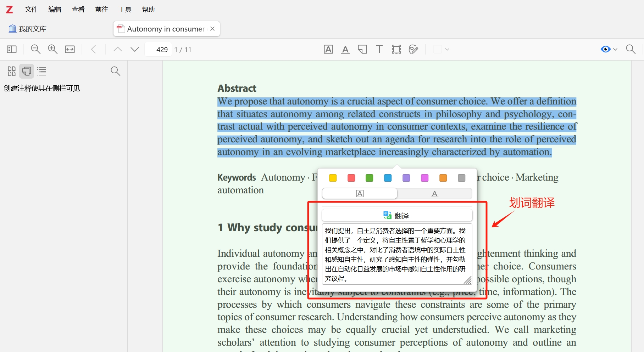Select the highlight text annotation tool
The width and height of the screenshot is (644, 352).
point(328,49)
